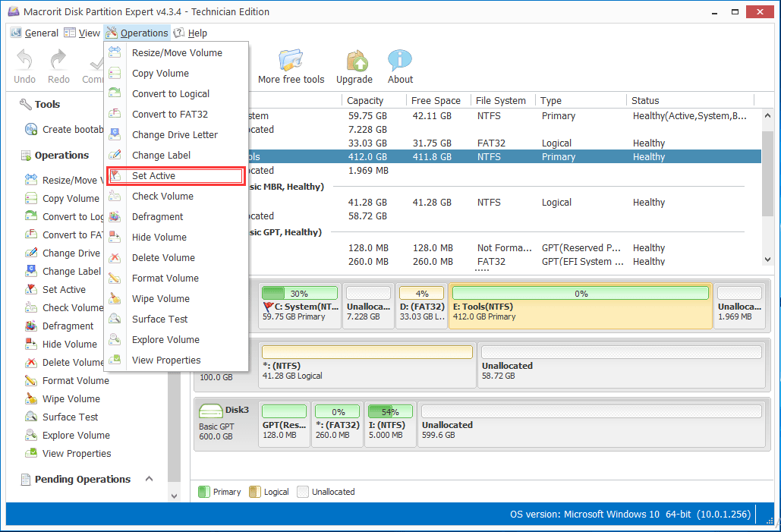Choose View Properties from Operations menu

click(x=176, y=360)
